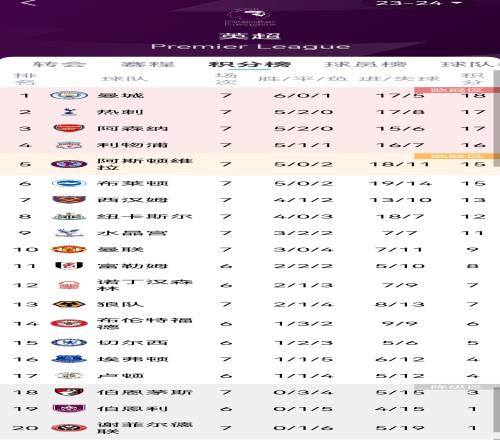Image resolution: width=500 pixels, height=440 pixels.
Task: Open the Chelsea club crest icon
Action: 69,343
